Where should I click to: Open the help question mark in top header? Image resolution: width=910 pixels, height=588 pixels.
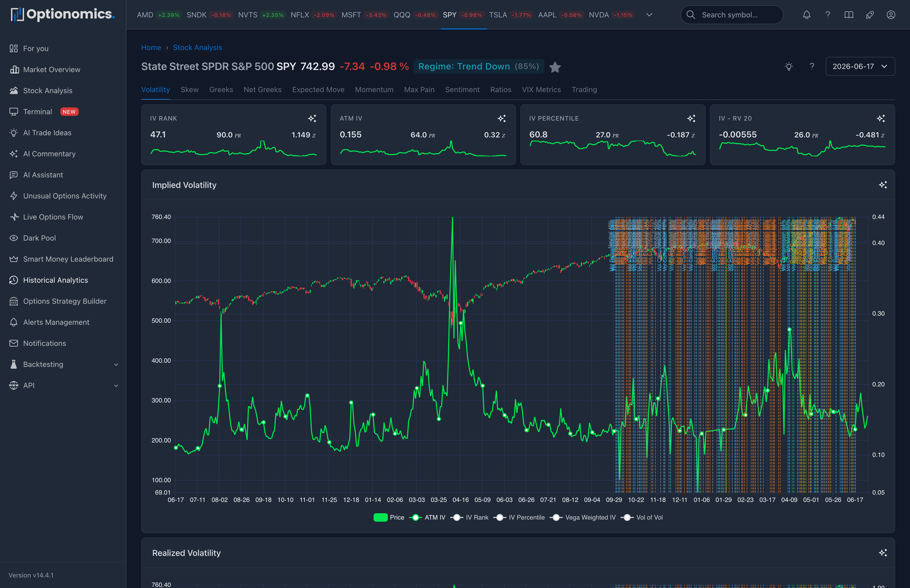point(828,15)
